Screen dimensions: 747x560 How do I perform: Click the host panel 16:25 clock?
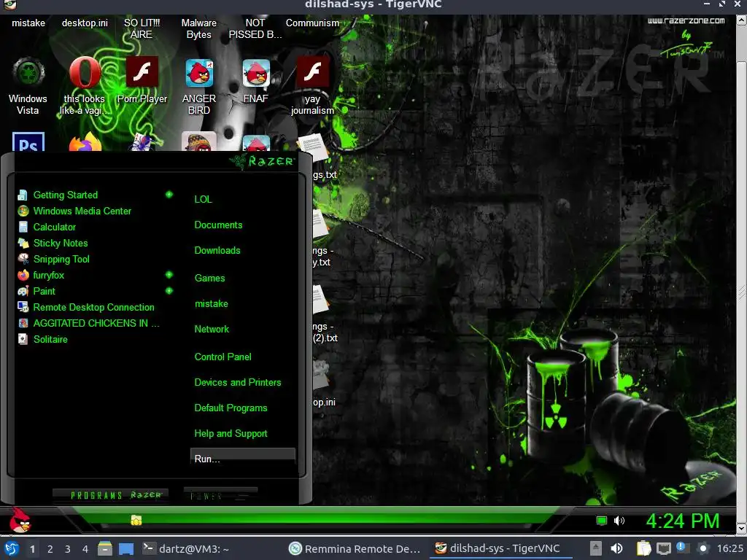tap(729, 548)
